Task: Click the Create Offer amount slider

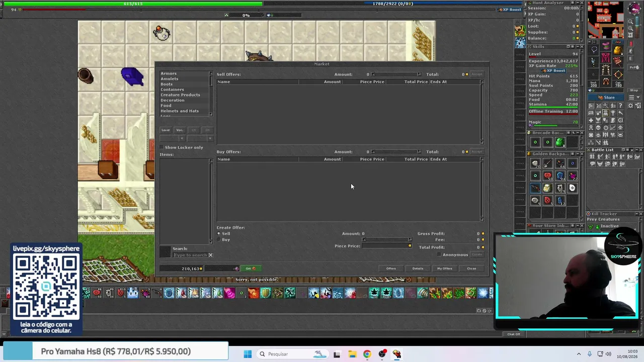Action: (386, 240)
